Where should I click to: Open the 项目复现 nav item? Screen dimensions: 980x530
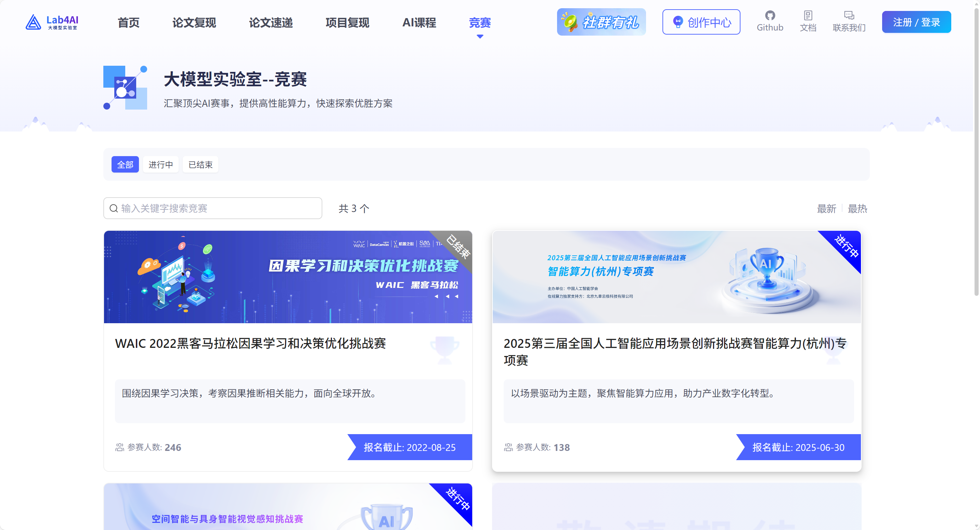click(347, 23)
